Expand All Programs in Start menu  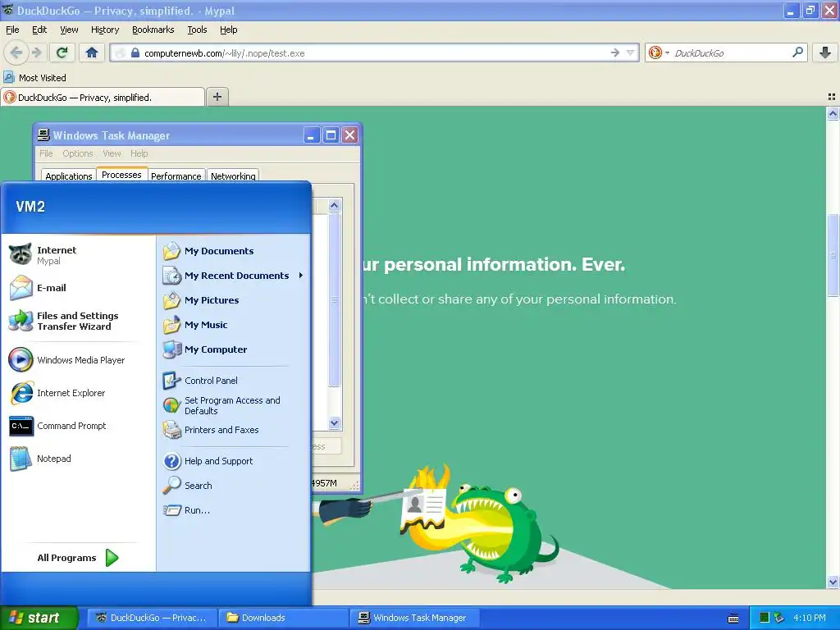coord(78,558)
